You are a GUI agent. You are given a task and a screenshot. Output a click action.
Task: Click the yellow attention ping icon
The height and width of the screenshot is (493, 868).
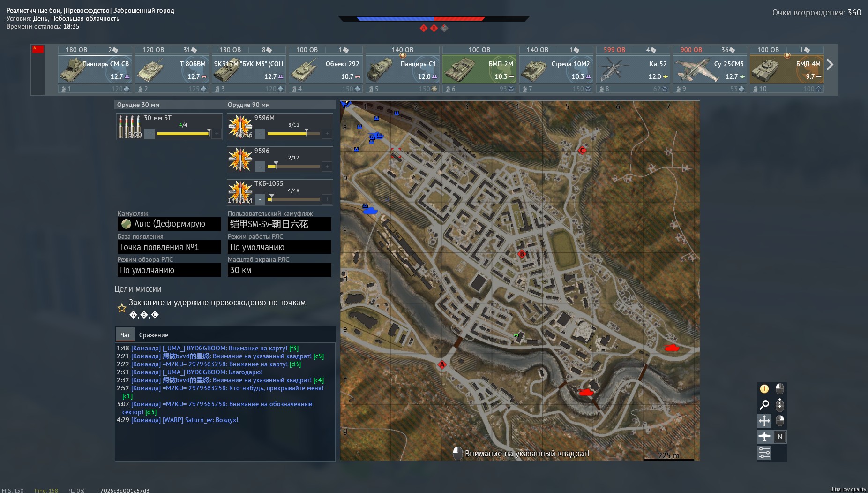(764, 389)
